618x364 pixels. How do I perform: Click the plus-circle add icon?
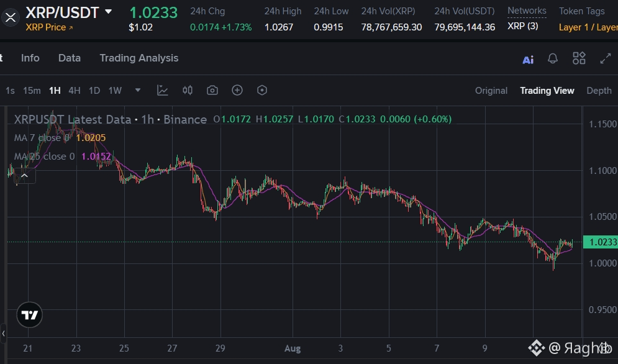pos(237,90)
